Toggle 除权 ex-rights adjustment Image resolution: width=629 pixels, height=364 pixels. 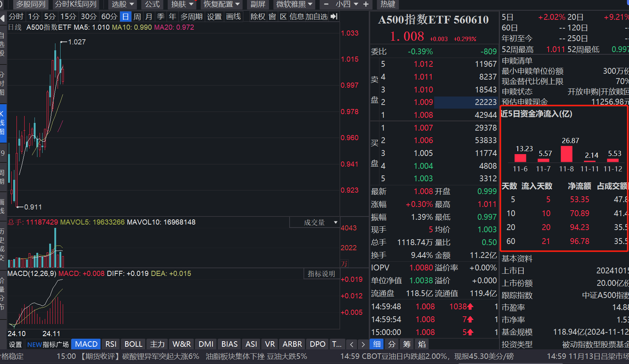(258, 16)
